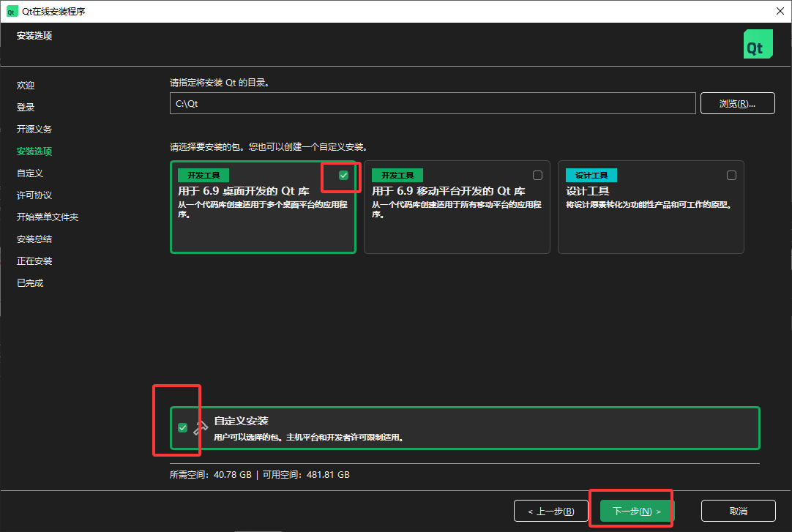The width and height of the screenshot is (792, 532).
Task: Enable 用于 6.9 移动平台开发的 Qt 库
Action: pos(537,175)
